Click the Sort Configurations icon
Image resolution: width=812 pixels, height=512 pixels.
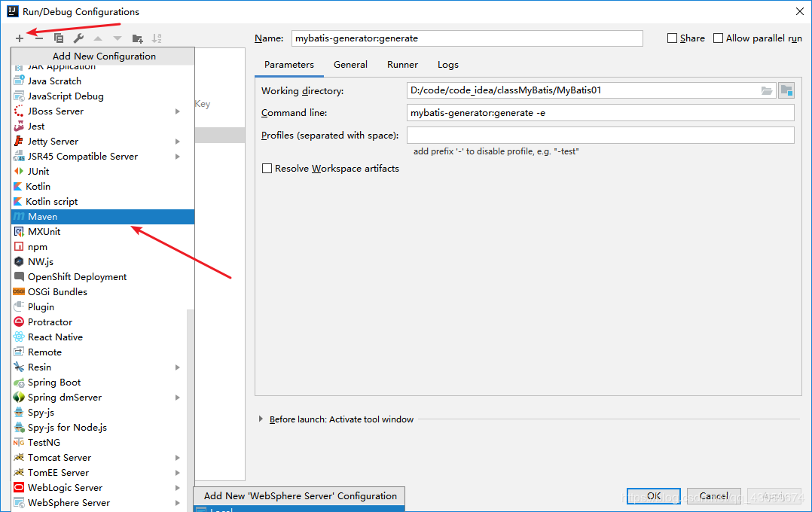point(157,38)
